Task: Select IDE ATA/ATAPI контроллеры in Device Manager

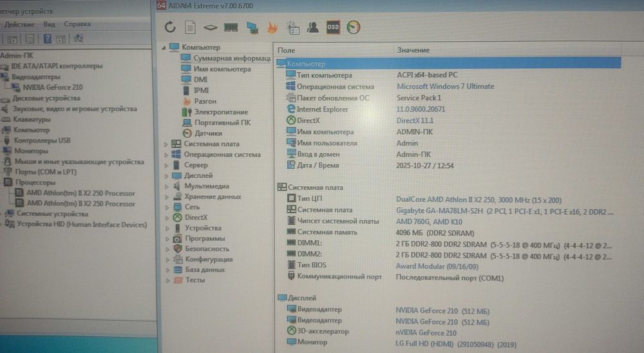Action: pos(57,66)
